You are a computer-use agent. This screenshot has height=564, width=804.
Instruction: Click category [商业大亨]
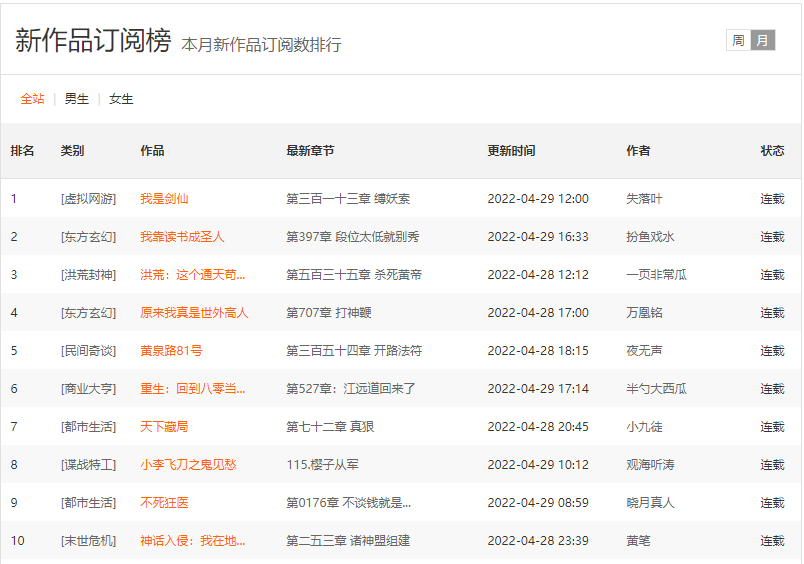pyautogui.click(x=88, y=388)
